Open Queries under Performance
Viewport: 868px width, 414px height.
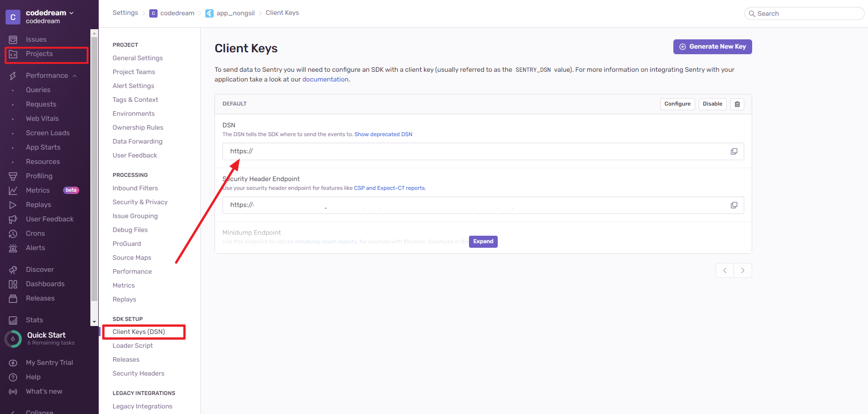pyautogui.click(x=38, y=90)
